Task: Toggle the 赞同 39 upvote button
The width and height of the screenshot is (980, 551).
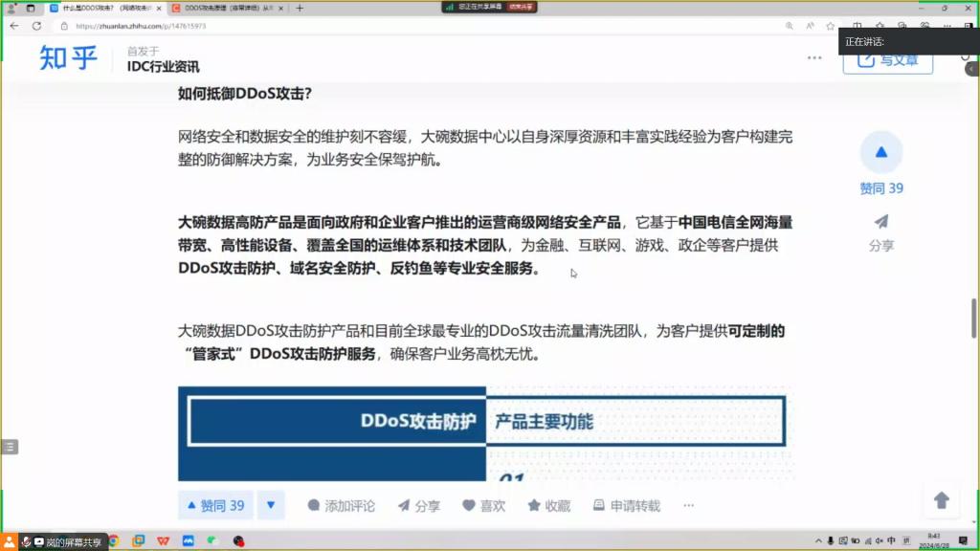Action: [216, 506]
